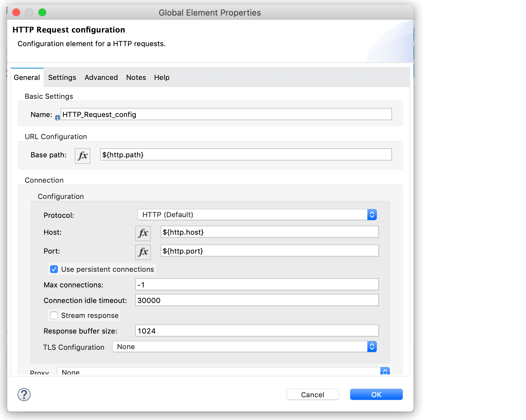
Task: Click the fx expression icon for Host
Action: tap(143, 233)
